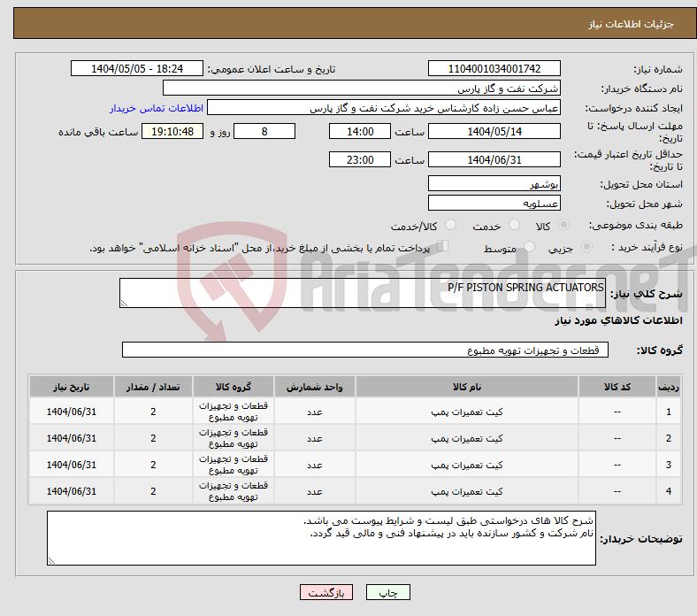Click the P/F PISTON SPRING ACTUATORS description box

(x=363, y=293)
